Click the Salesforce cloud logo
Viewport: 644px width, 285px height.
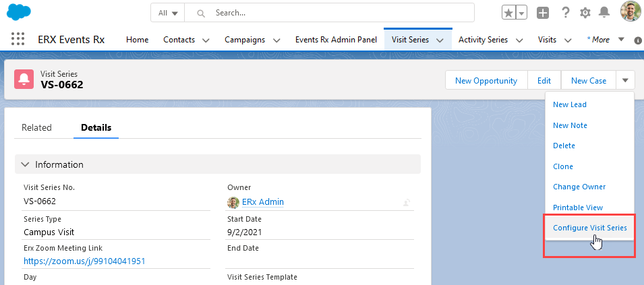[x=20, y=13]
